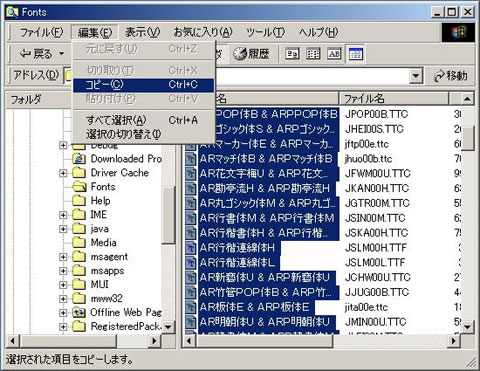Expand the msagent folder node
The height and width of the screenshot is (371, 480).
(63, 257)
